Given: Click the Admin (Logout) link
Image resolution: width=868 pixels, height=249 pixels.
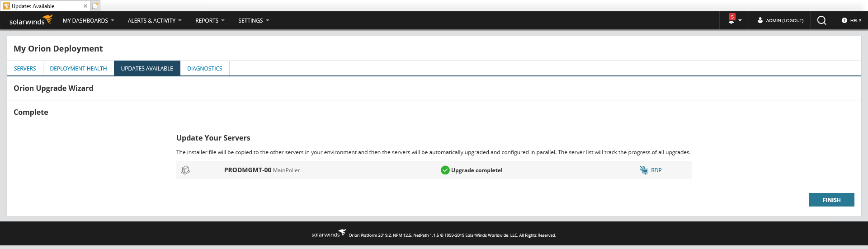Looking at the screenshot, I should (784, 20).
